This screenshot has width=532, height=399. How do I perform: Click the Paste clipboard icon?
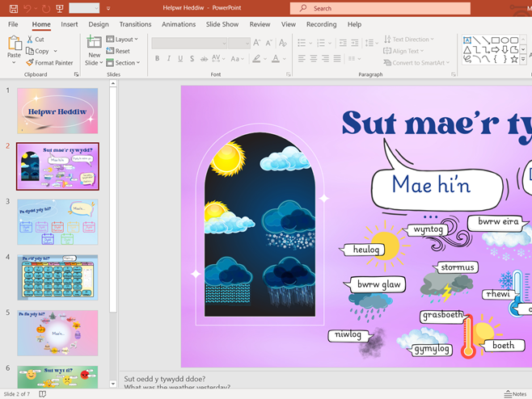13,44
